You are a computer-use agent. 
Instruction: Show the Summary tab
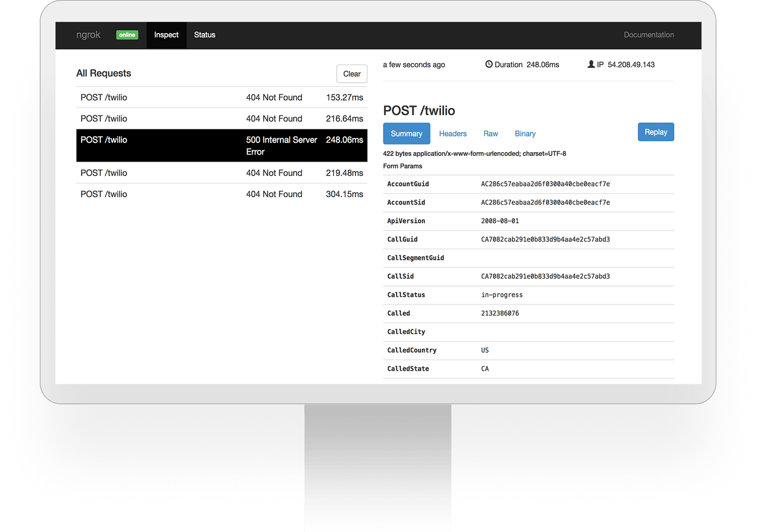[x=406, y=134]
